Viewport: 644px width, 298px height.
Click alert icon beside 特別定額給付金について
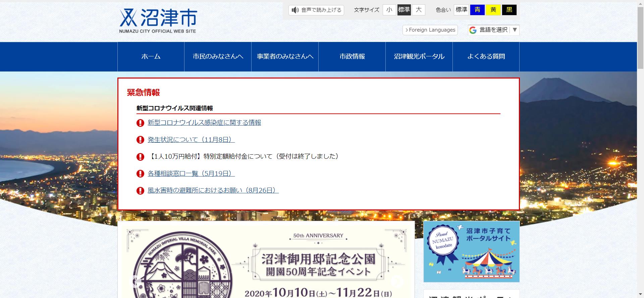point(140,157)
